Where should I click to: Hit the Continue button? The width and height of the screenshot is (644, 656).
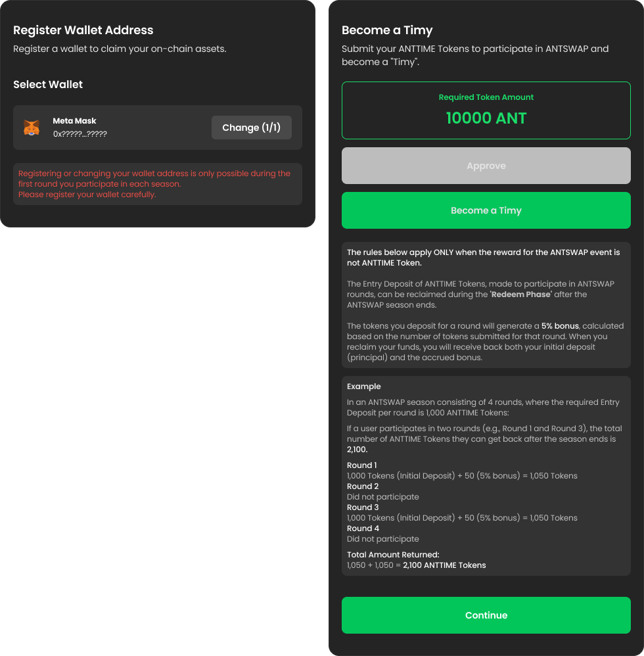click(x=486, y=615)
